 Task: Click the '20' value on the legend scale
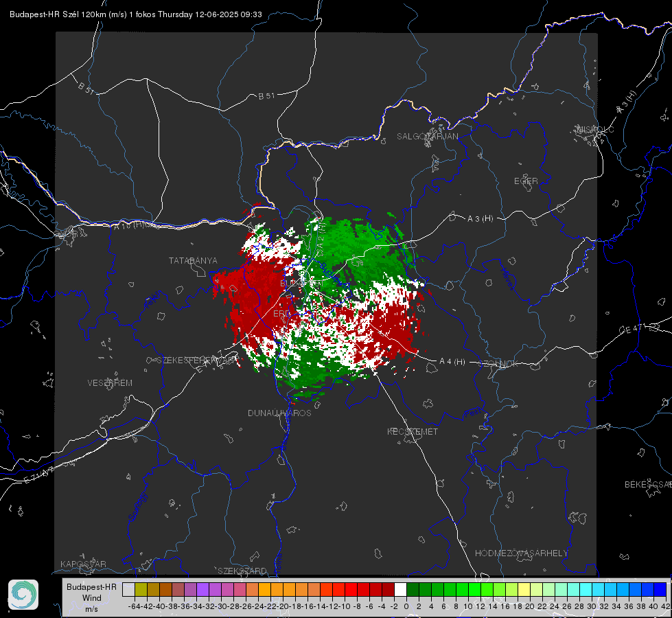(530, 606)
